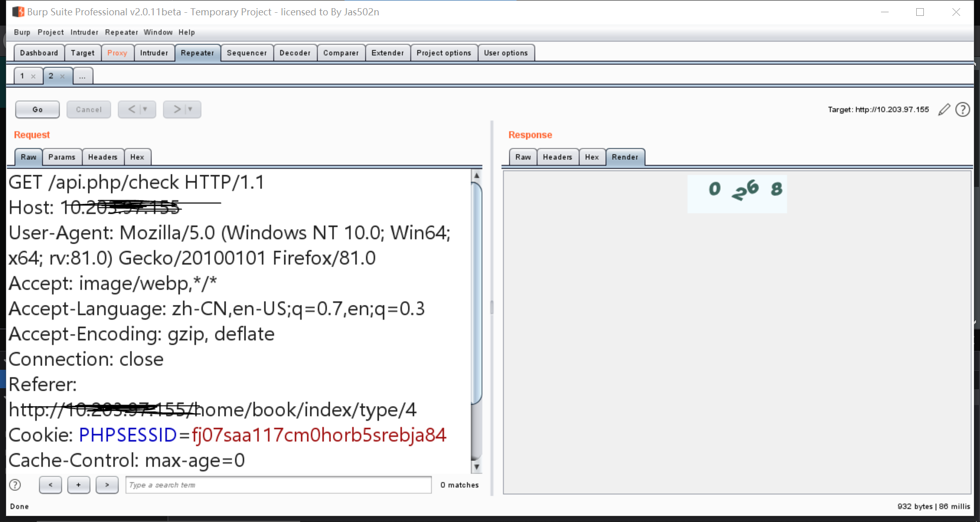Select Repeater request tab 2
980x522 pixels.
coord(51,76)
